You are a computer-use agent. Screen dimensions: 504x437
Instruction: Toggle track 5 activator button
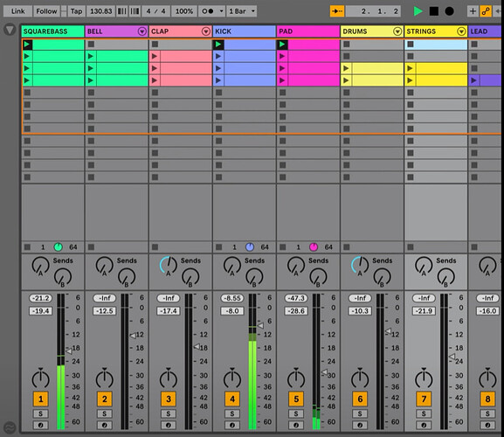(x=296, y=399)
